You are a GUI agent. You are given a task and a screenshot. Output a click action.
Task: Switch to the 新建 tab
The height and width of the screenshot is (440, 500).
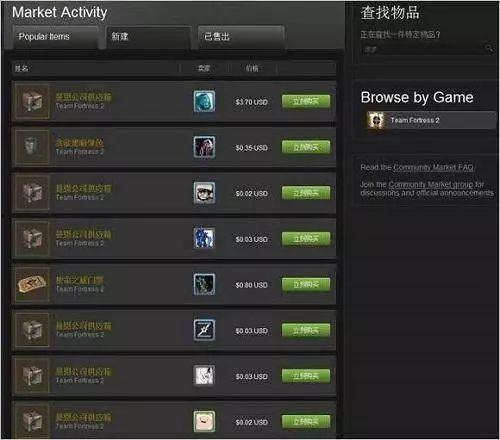(x=148, y=37)
